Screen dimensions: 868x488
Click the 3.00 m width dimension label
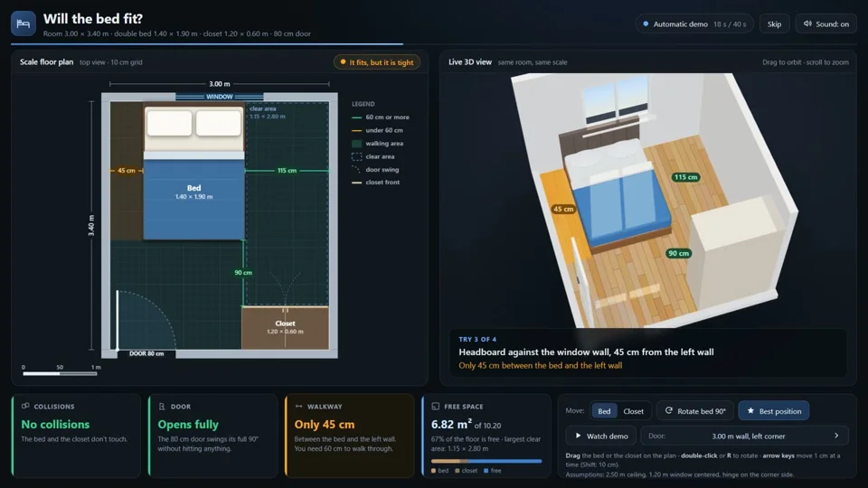click(219, 84)
